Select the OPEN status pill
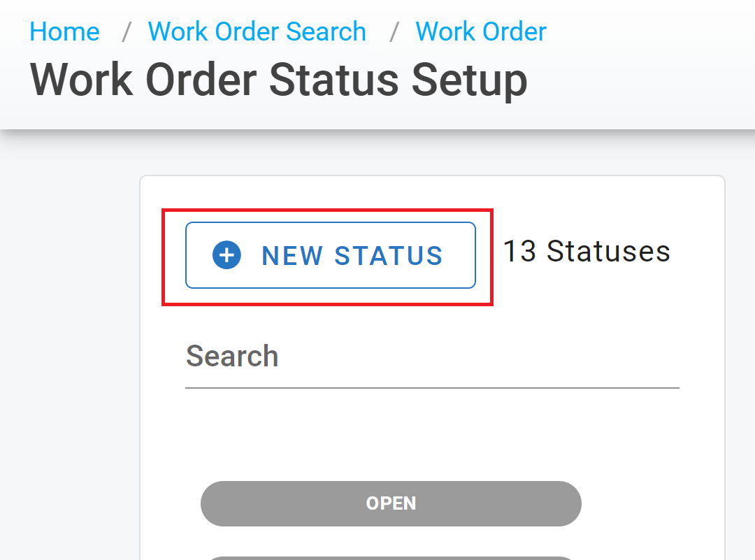Image resolution: width=755 pixels, height=560 pixels. tap(391, 503)
